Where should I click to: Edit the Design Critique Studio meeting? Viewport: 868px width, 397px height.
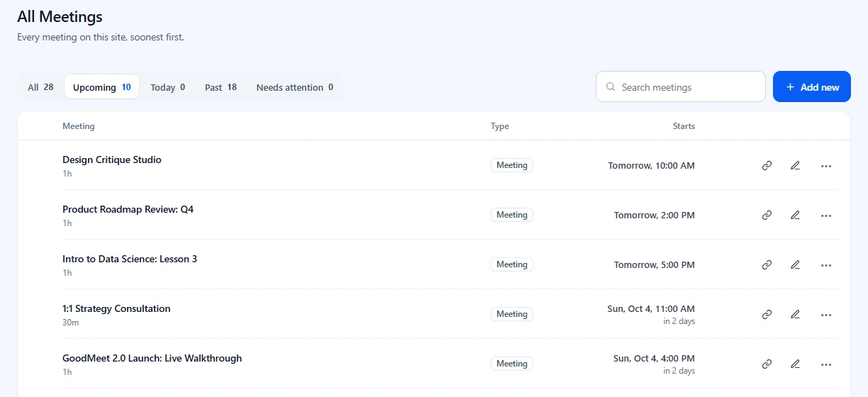[795, 166]
